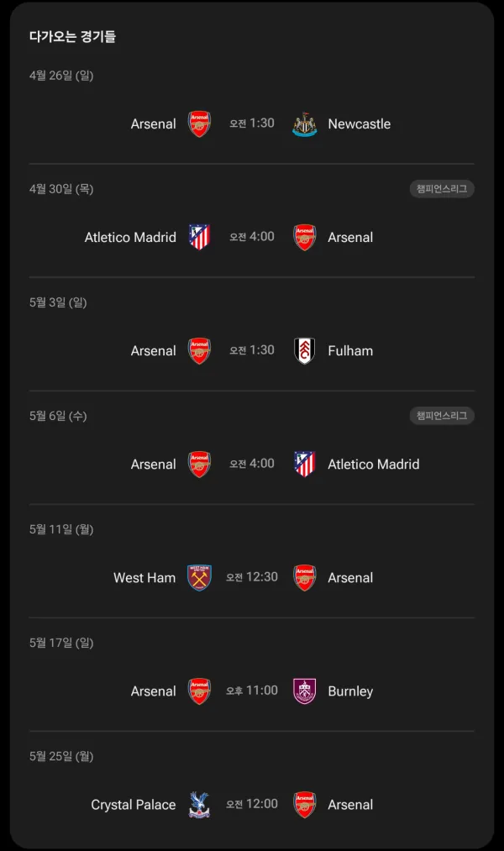Open the Newcastle team name link
This screenshot has width=504, height=851.
(360, 124)
